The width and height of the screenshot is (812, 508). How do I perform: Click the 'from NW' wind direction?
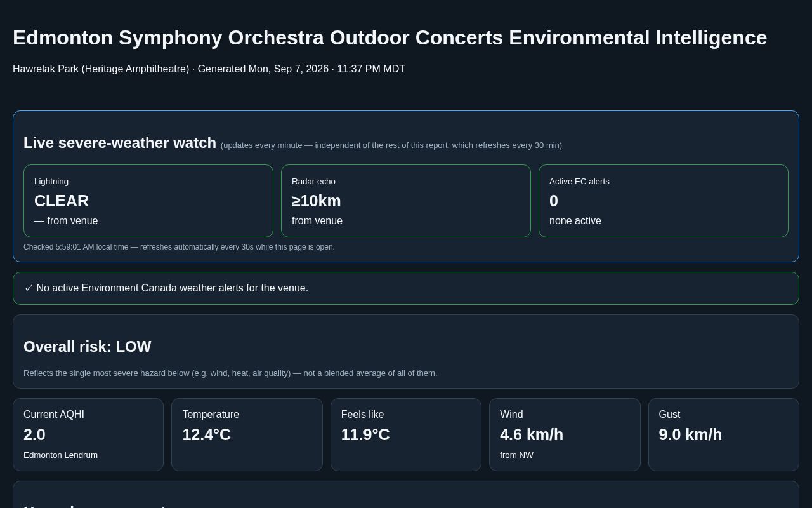pos(516,455)
